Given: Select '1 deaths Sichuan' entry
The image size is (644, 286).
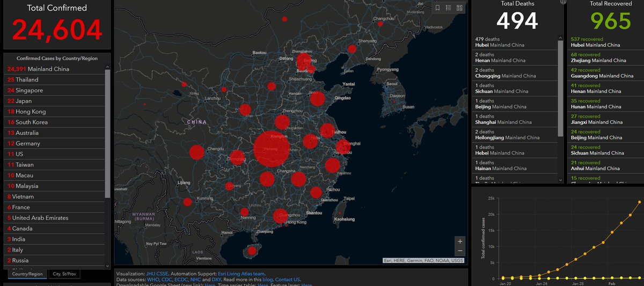Looking at the screenshot, I should (516, 89).
